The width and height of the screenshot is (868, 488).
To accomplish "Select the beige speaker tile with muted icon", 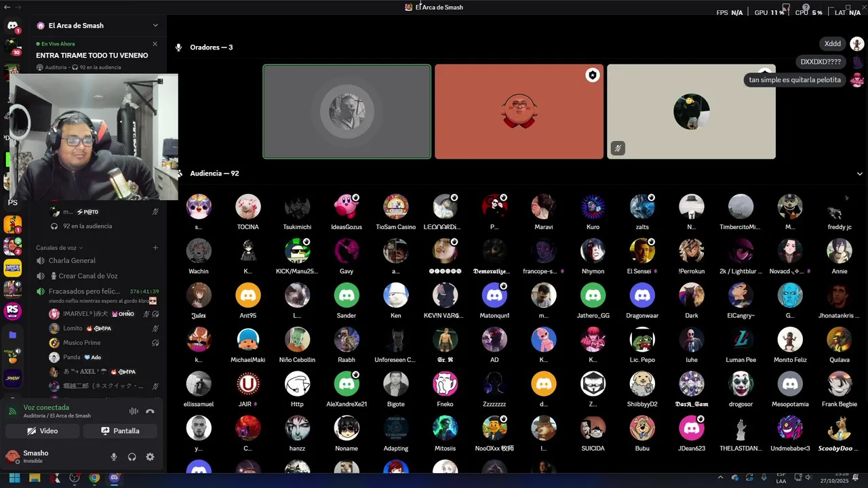I will pyautogui.click(x=691, y=112).
